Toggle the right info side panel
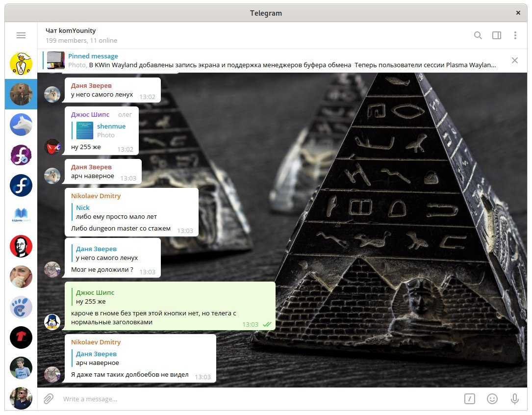This screenshot has height=415, width=532. tap(496, 35)
